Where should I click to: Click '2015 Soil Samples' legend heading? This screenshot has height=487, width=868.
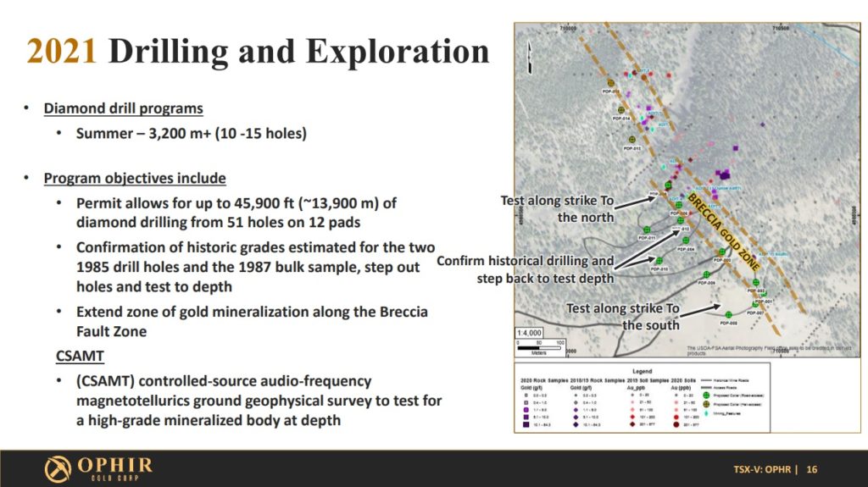[648, 380]
